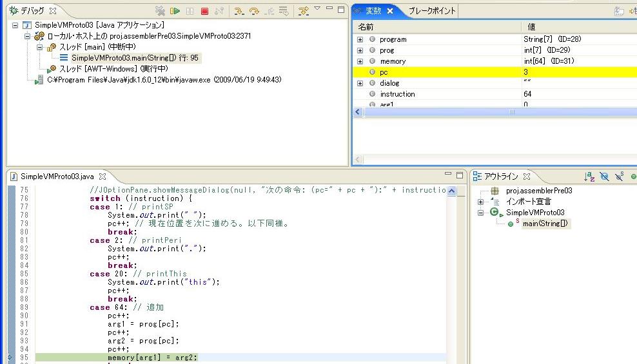Collapse the SimpleVMProto03 class in the outline
637x364 pixels.
click(x=480, y=213)
